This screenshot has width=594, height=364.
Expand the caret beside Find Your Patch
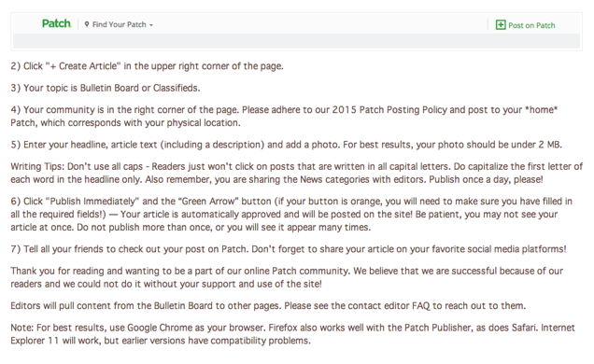150,25
